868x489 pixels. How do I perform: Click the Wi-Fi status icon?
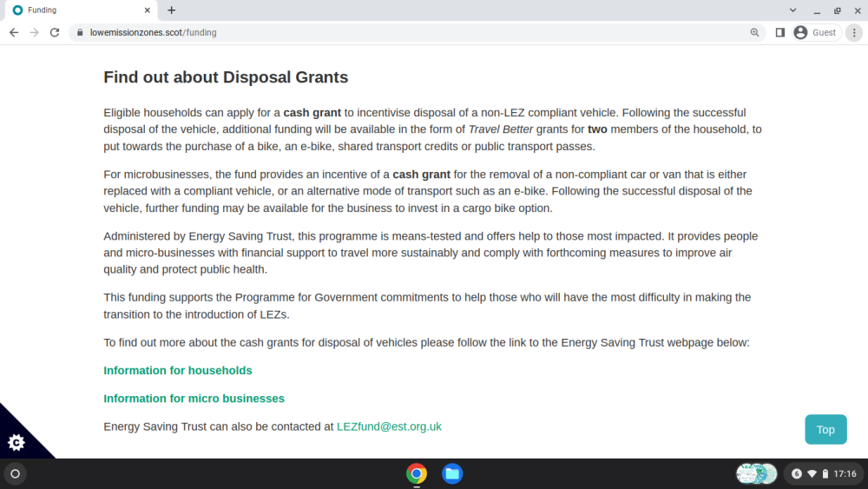click(812, 474)
